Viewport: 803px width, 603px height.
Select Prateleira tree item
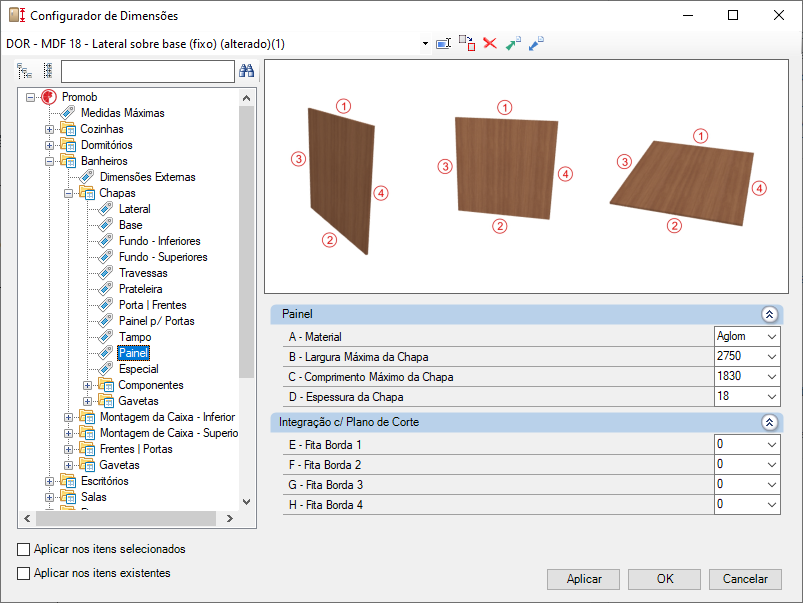point(140,289)
